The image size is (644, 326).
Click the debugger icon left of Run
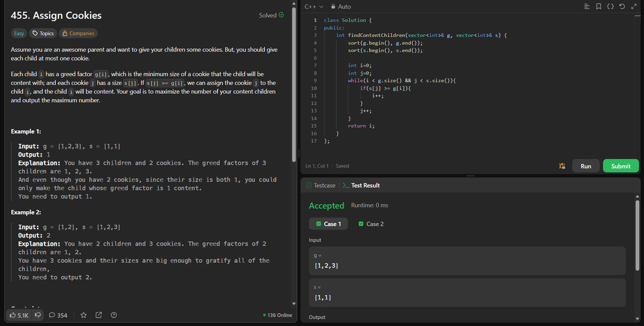[x=563, y=166]
